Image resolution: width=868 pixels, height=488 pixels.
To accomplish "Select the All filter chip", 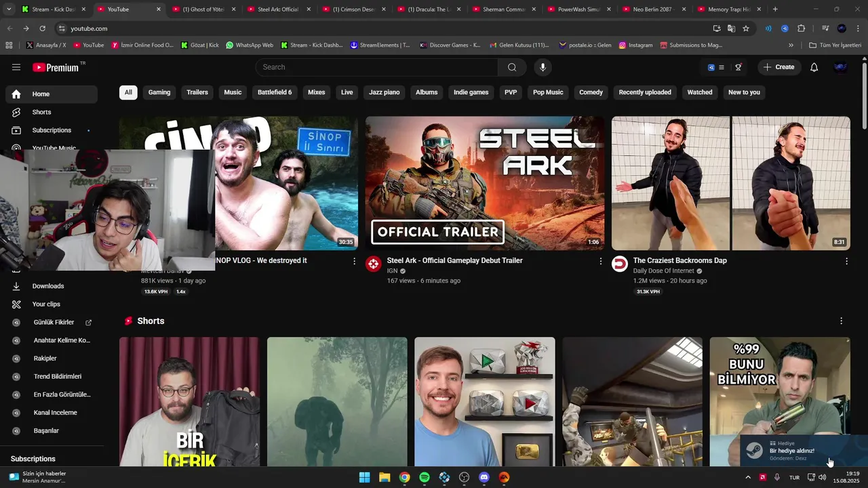I will coord(128,92).
